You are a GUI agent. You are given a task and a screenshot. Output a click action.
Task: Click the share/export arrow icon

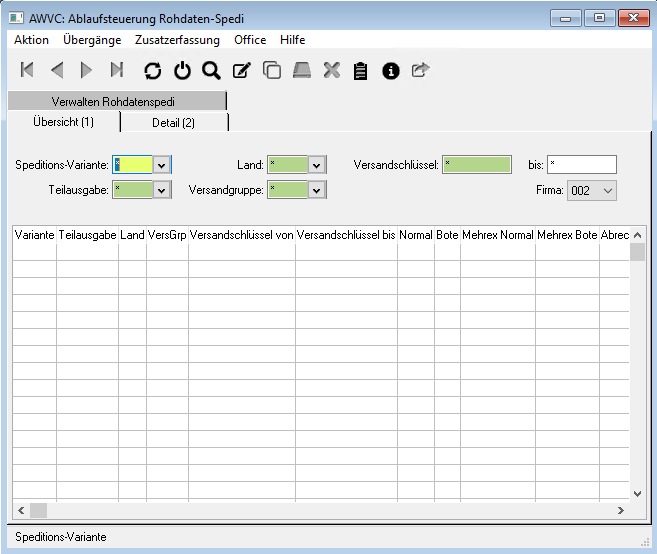[x=420, y=70]
